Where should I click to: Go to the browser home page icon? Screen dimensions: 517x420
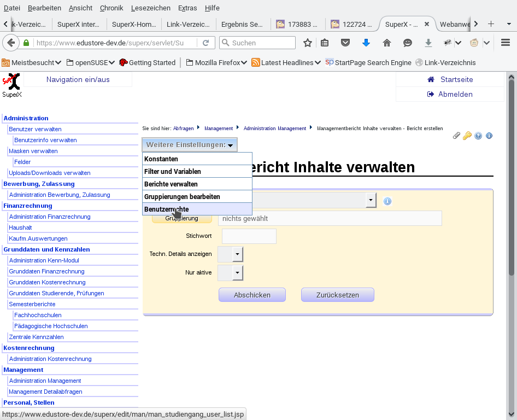(387, 43)
